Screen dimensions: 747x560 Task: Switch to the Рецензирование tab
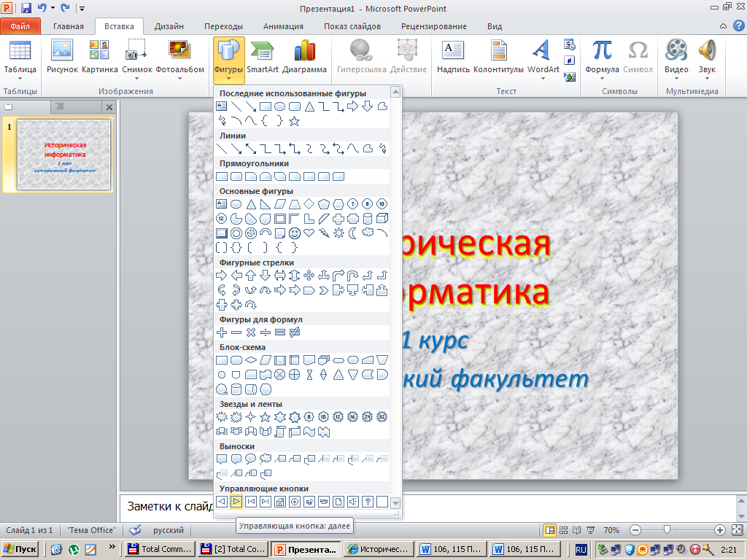pyautogui.click(x=434, y=26)
